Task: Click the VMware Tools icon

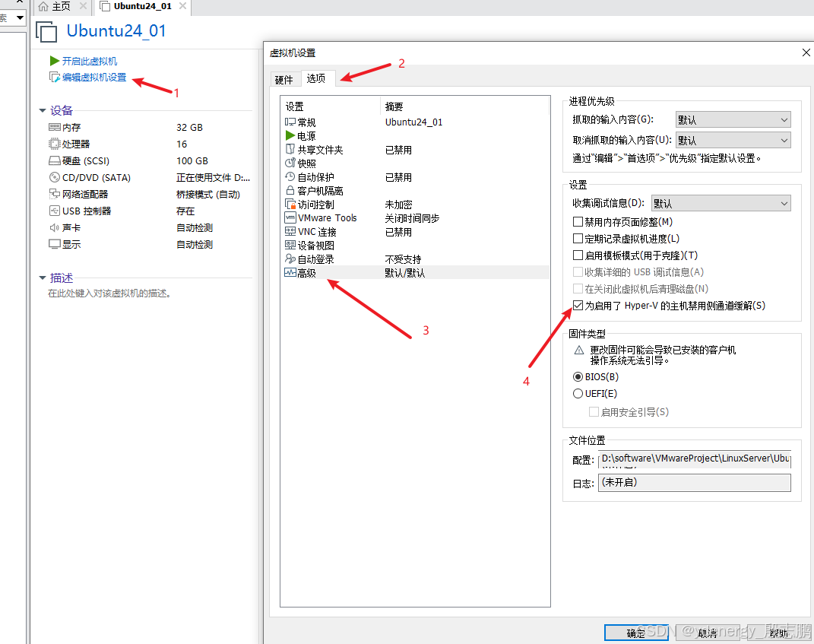Action: [x=290, y=217]
